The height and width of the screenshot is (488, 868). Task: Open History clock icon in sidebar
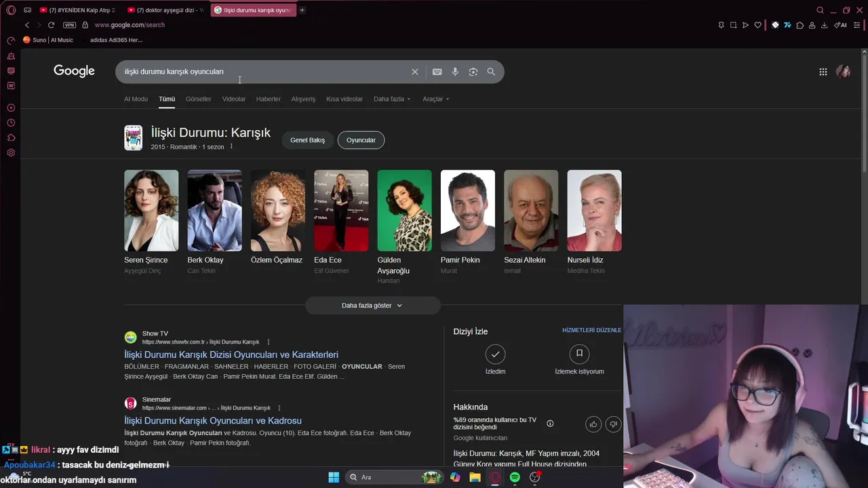tap(11, 123)
